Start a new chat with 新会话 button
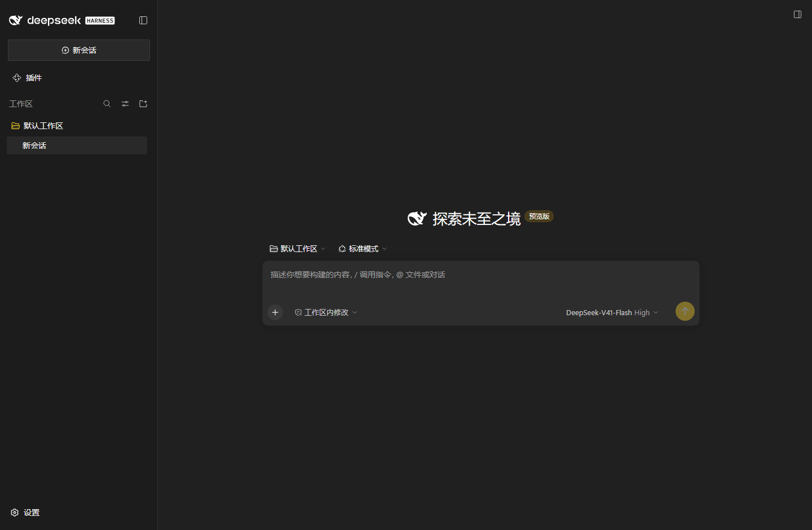812x530 pixels. 79,50
